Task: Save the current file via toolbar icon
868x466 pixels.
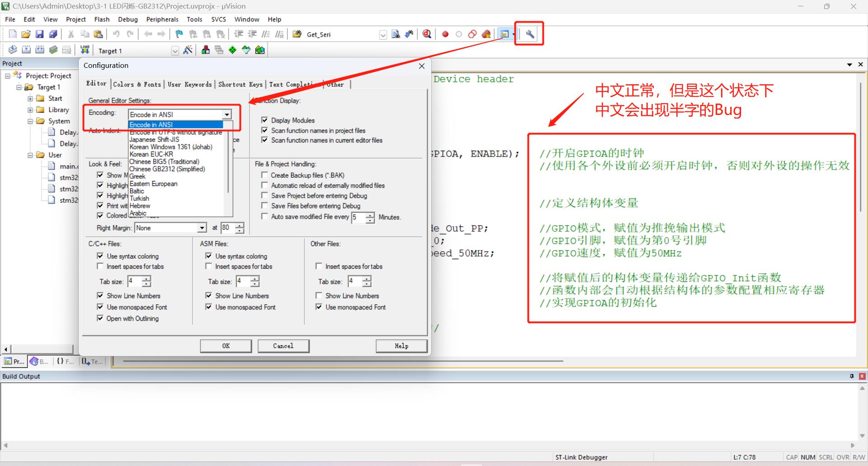Action: click(x=39, y=34)
